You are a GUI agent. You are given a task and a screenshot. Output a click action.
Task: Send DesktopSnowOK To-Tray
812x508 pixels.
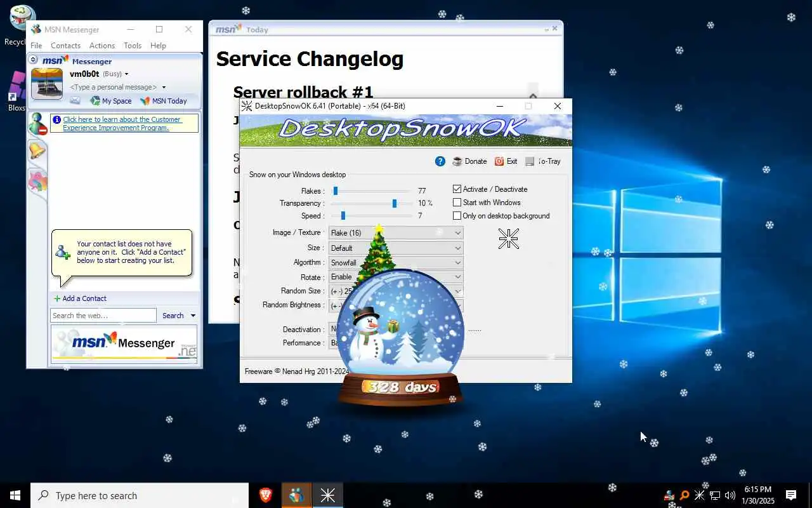[543, 161]
